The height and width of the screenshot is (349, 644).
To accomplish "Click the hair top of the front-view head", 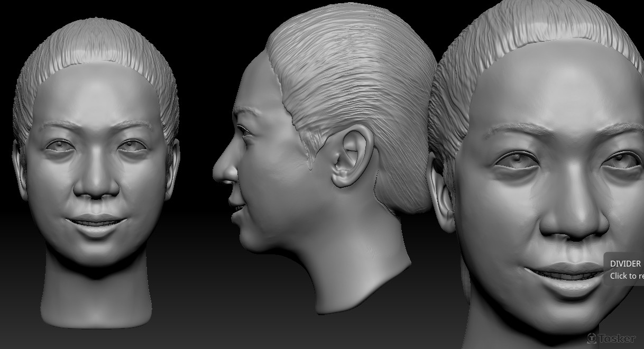I will point(95,37).
